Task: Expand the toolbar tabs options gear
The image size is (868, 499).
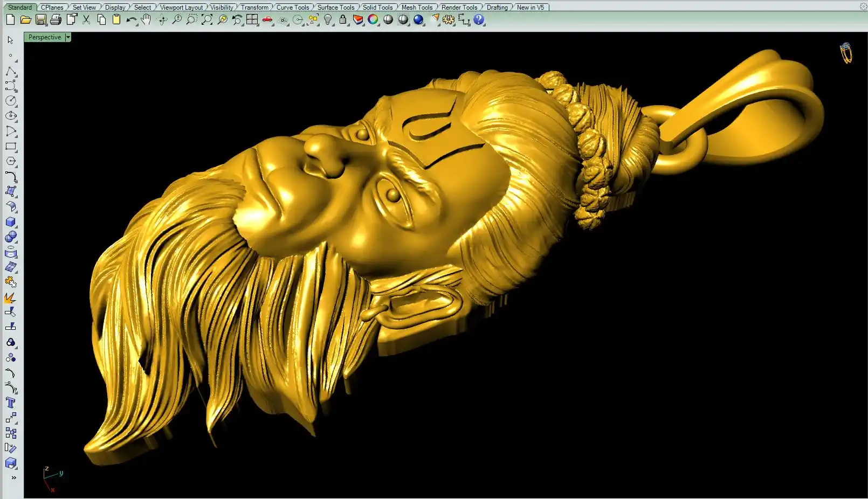Action: point(863,6)
